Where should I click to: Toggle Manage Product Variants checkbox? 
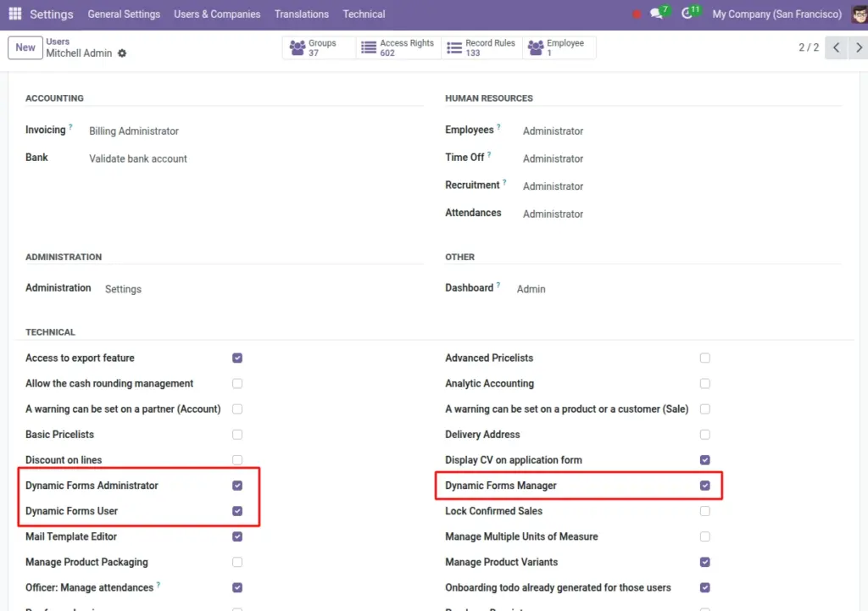704,562
